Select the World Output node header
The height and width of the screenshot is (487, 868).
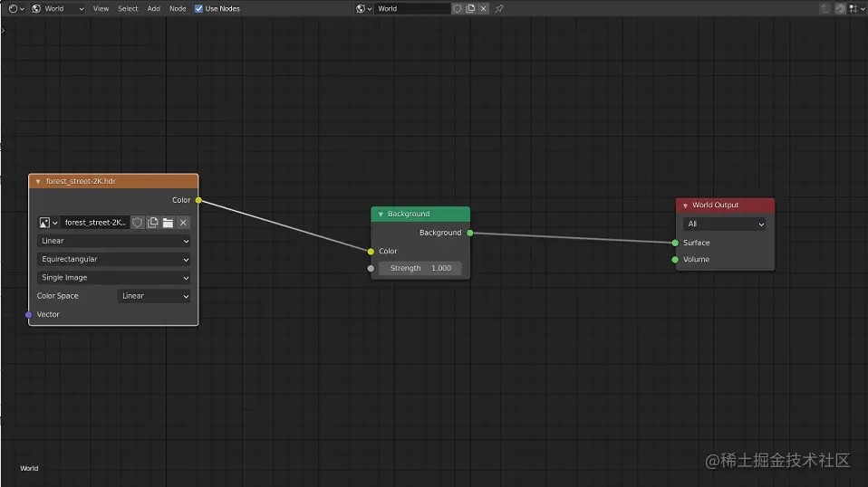pos(725,205)
